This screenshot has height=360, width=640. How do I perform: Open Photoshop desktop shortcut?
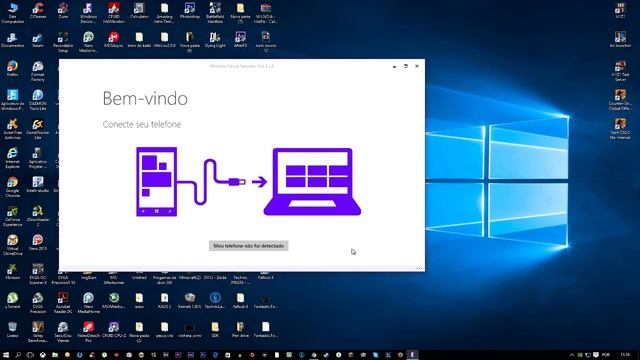(x=190, y=11)
